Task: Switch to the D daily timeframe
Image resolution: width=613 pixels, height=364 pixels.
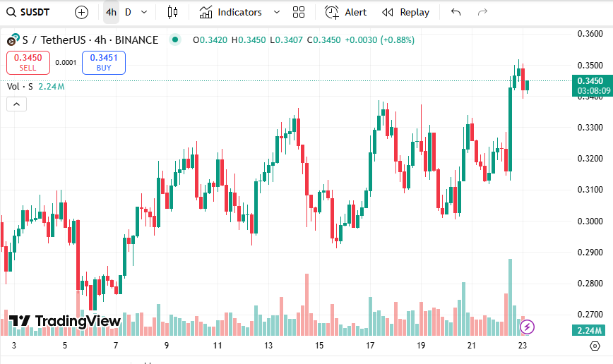Action: pyautogui.click(x=128, y=12)
